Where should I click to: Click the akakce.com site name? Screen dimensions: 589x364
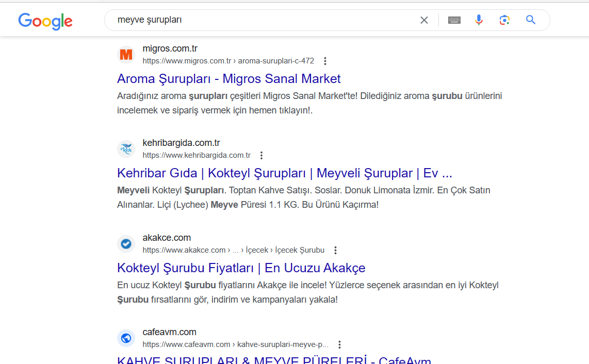(167, 237)
